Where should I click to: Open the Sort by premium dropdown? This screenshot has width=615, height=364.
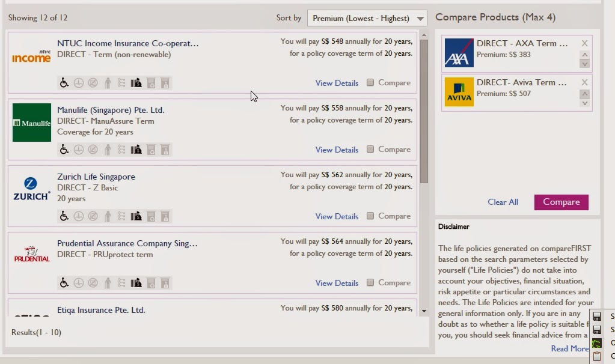point(367,19)
